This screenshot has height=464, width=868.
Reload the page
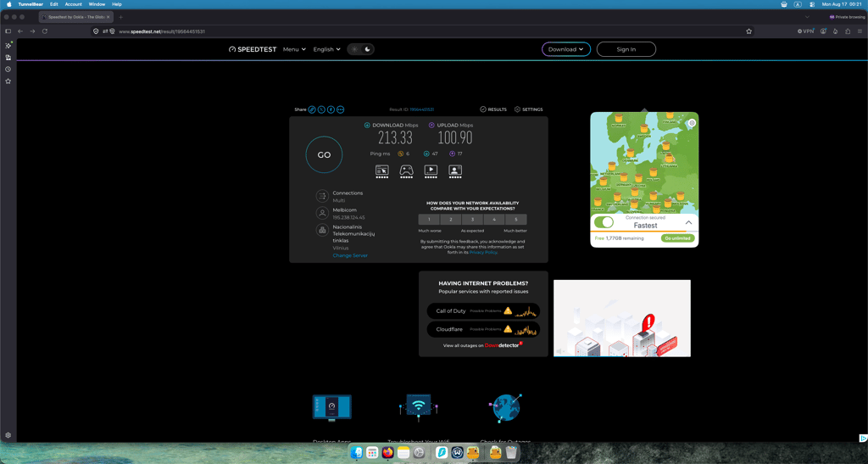(45, 31)
